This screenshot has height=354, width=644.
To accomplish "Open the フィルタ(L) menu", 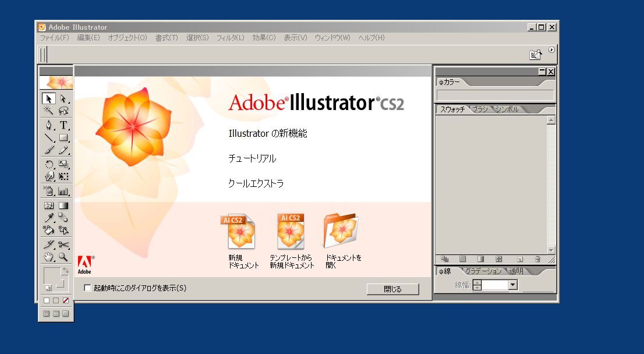I will [231, 38].
